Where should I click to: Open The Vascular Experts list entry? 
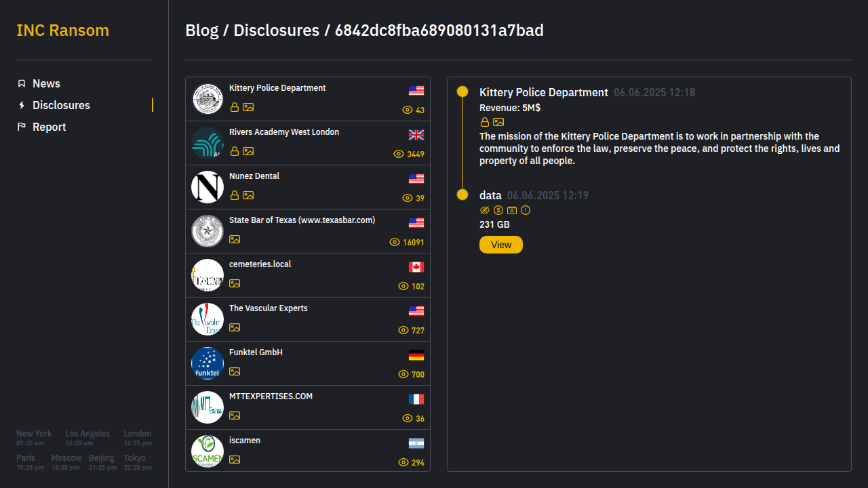coord(308,319)
